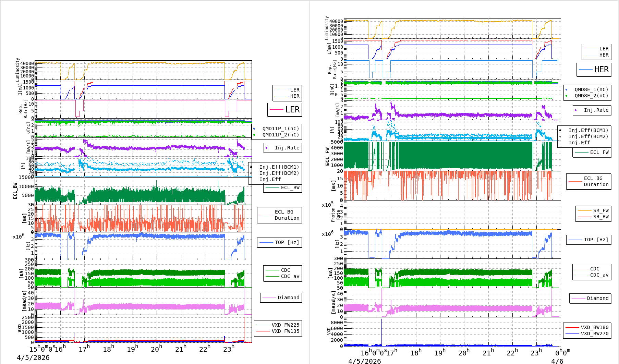Select the ECL_FW legend label
The image size is (619, 364).
pyautogui.click(x=599, y=152)
